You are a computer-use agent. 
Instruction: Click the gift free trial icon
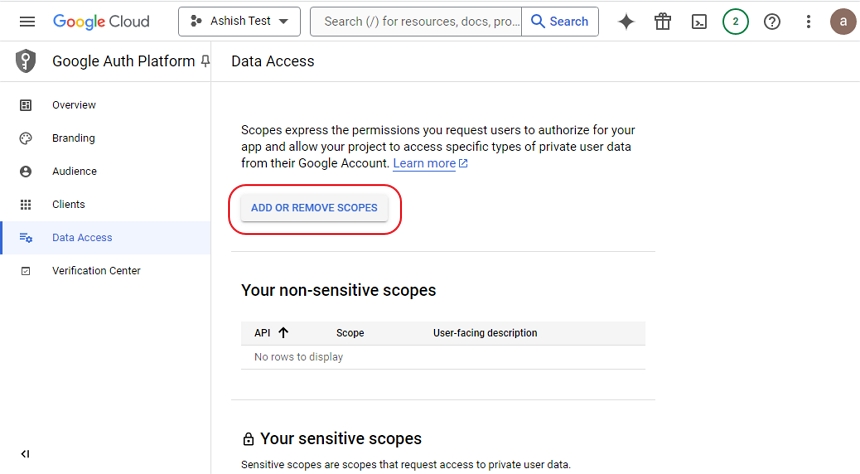663,21
